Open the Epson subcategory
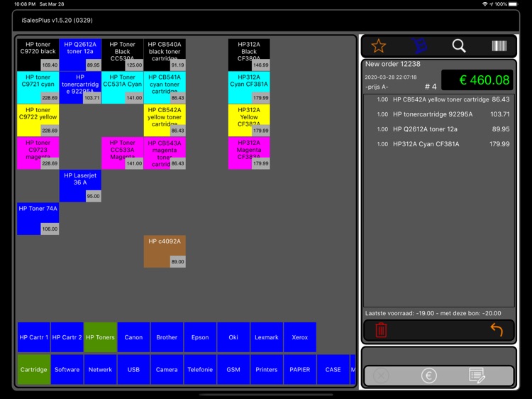Viewport: 532px width, 399px height. (x=200, y=337)
